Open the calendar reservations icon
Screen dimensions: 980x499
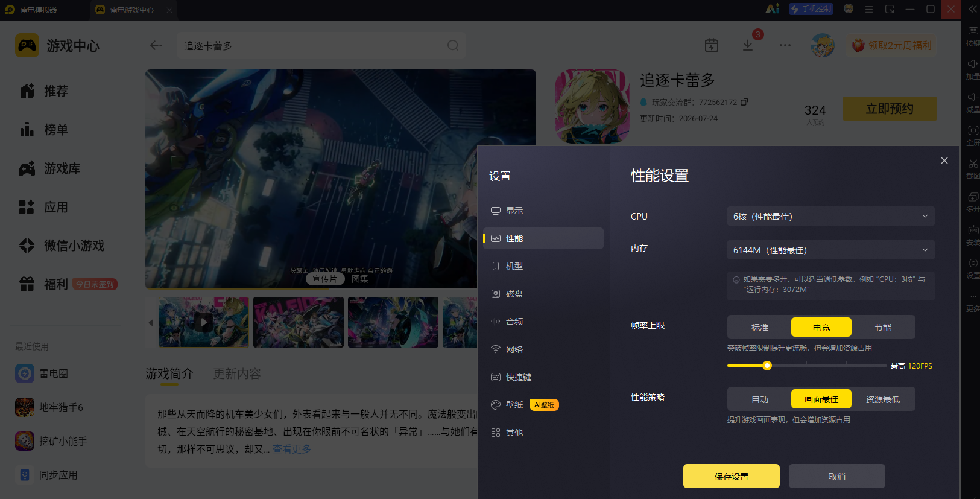(712, 45)
